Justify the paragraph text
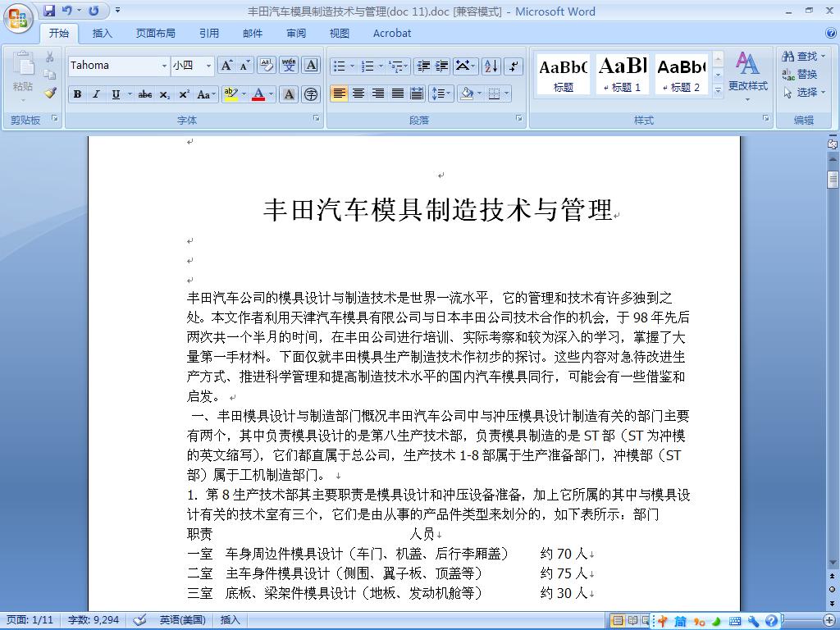Image resolution: width=840 pixels, height=630 pixels. [x=398, y=94]
